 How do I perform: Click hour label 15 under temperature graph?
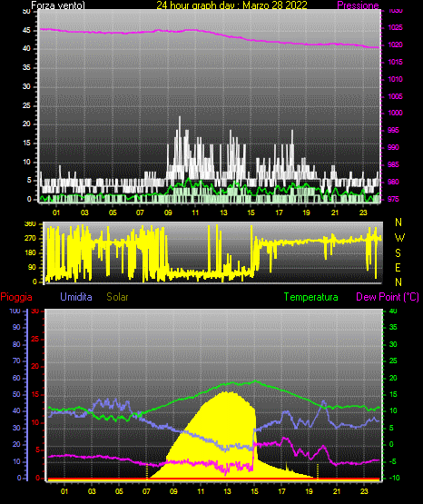pyautogui.click(x=254, y=491)
